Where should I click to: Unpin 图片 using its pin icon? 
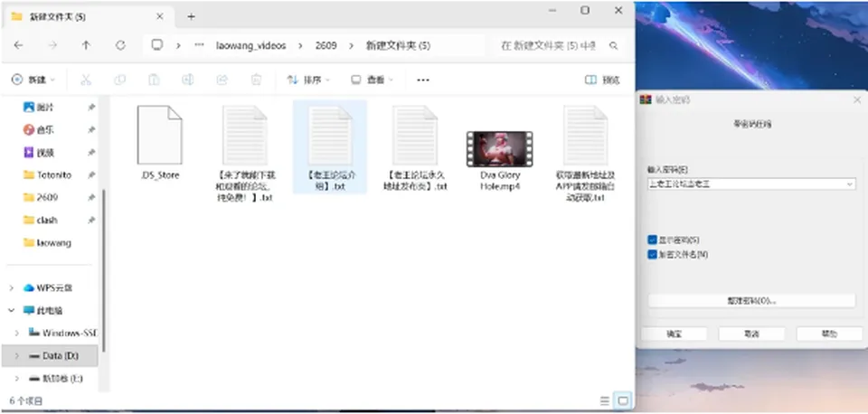(x=91, y=108)
